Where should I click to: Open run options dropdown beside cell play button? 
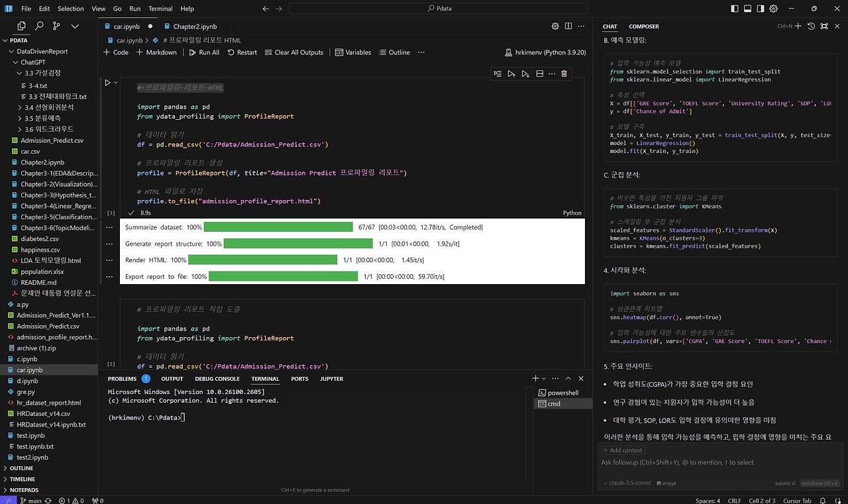point(116,83)
